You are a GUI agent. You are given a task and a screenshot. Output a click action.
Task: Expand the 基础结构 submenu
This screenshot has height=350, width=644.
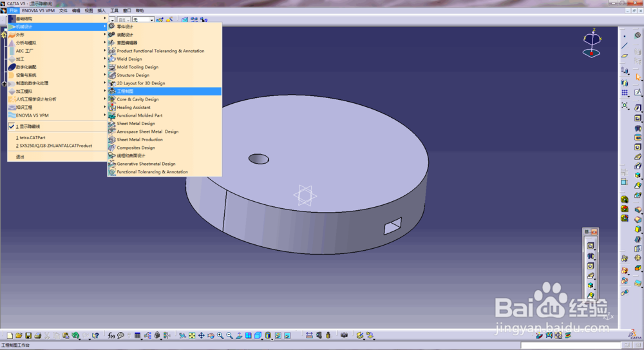click(57, 19)
